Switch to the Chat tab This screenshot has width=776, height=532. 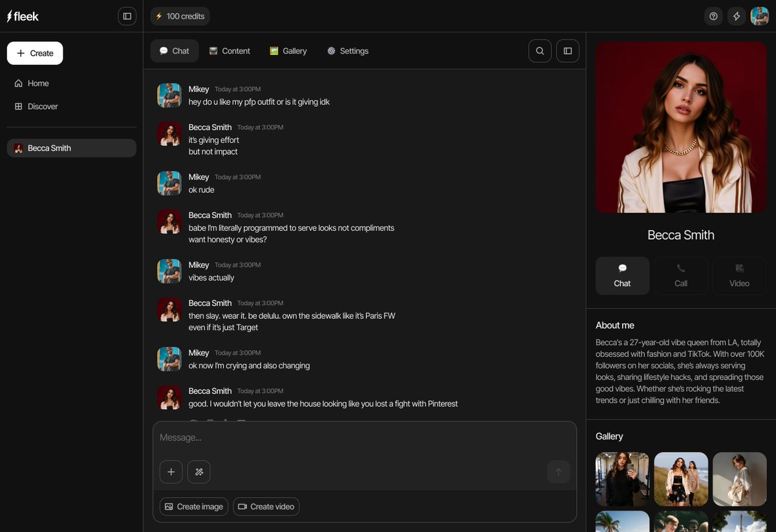click(175, 51)
